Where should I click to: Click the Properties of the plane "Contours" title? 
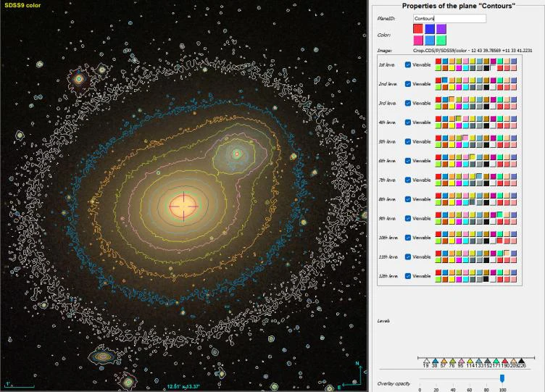tap(459, 6)
